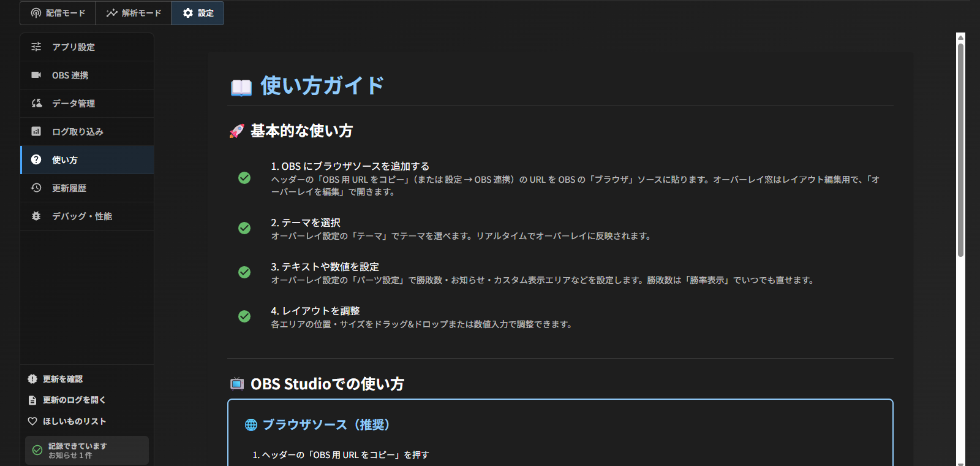Open アプリ設定 in sidebar

pos(87,47)
